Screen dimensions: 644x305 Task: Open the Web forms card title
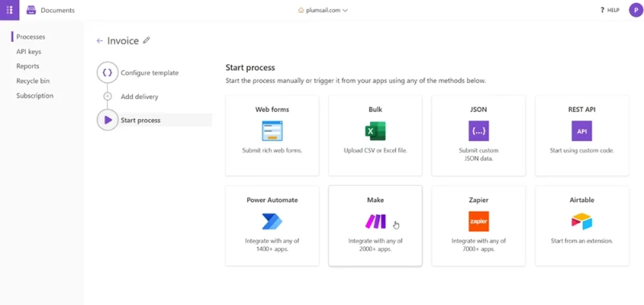272,109
